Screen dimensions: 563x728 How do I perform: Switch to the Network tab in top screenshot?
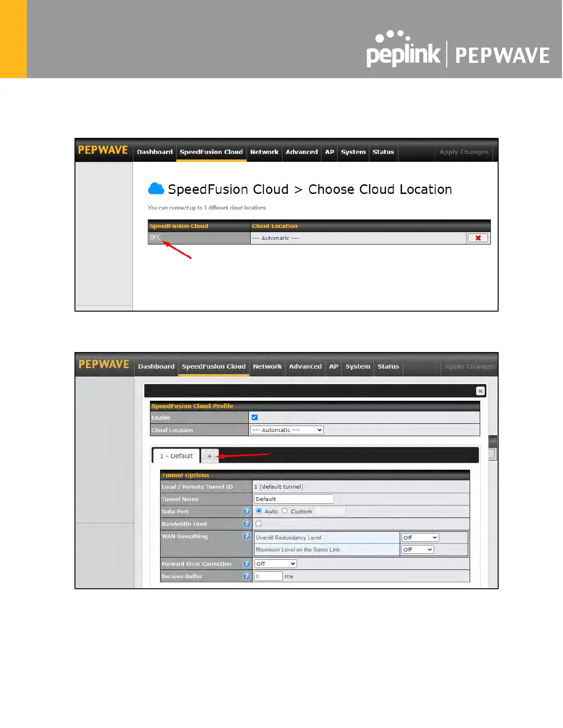(264, 152)
